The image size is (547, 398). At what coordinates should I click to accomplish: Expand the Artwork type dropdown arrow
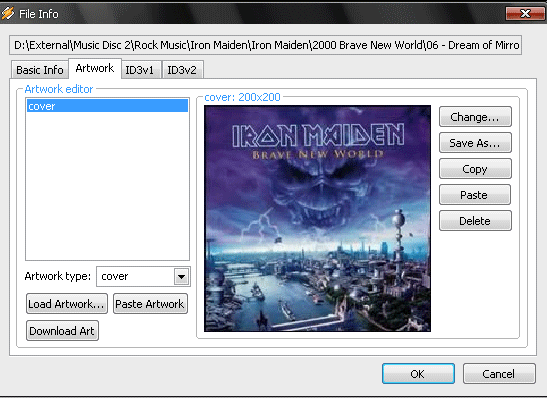pos(181,277)
